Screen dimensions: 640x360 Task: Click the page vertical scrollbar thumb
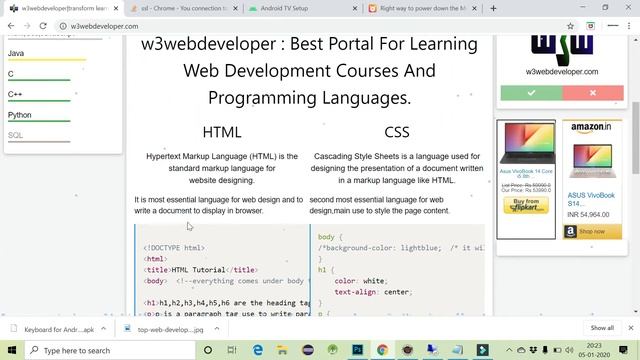(636, 138)
